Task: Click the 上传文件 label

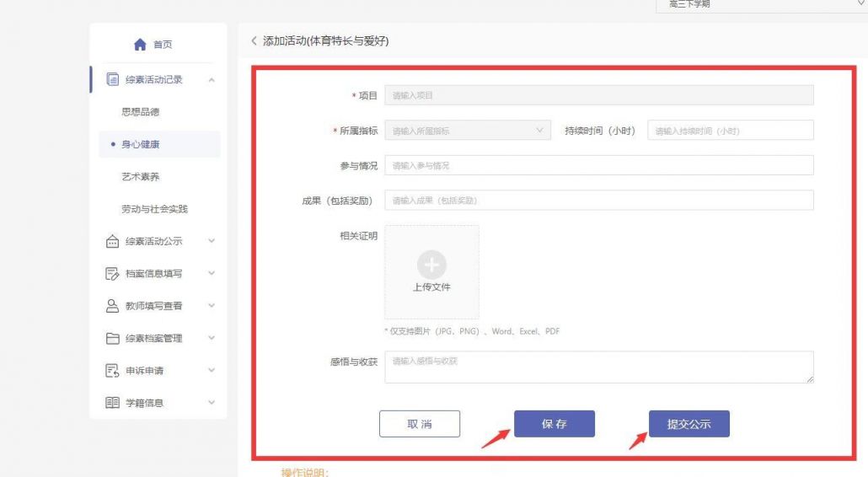Action: pyautogui.click(x=431, y=287)
